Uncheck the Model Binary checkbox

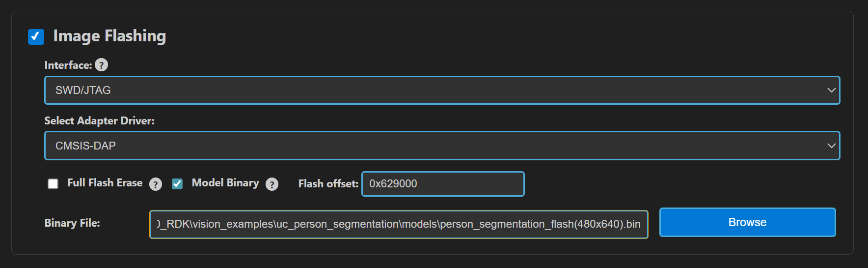coord(177,184)
